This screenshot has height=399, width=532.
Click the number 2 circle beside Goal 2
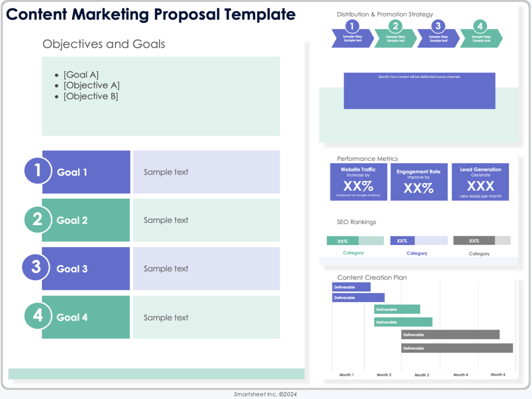[x=38, y=219]
